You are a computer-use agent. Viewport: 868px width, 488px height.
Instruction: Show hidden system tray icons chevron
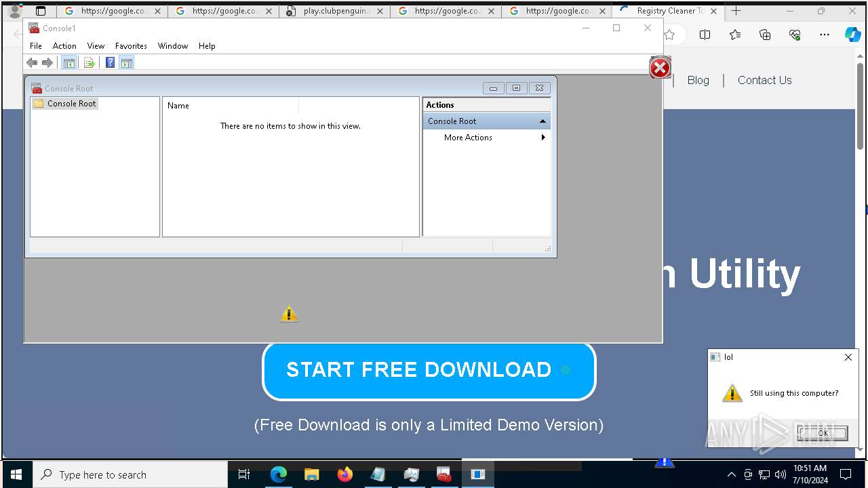point(731,474)
